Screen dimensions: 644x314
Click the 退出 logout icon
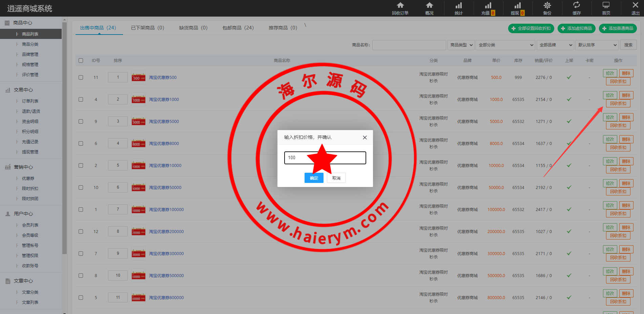[x=635, y=5]
